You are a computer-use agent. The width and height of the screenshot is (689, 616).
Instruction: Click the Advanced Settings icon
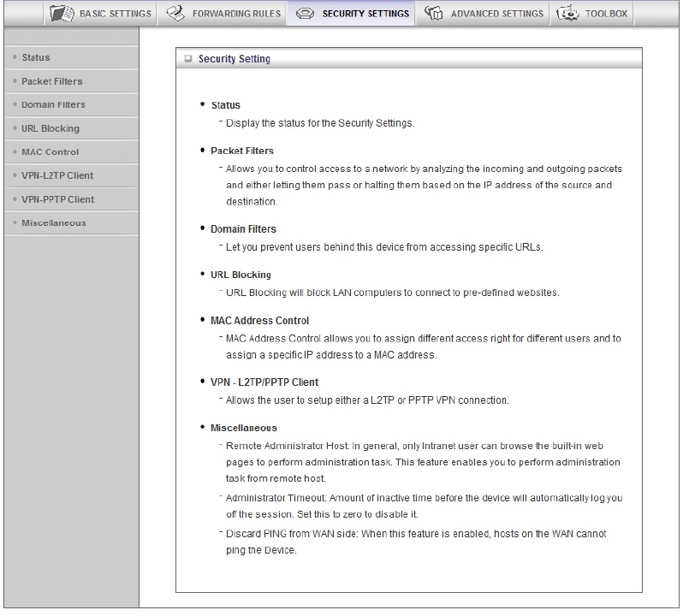[x=434, y=13]
